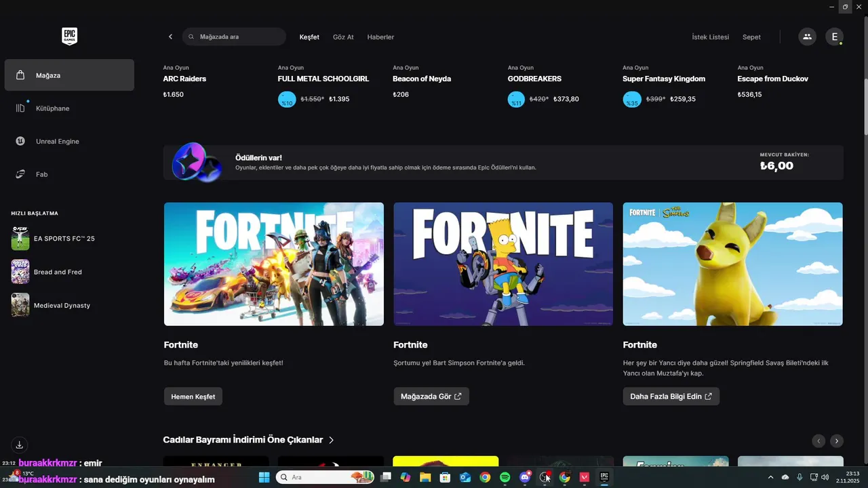Open FULL METAL SCHOOLGIRL game title

coord(323,79)
